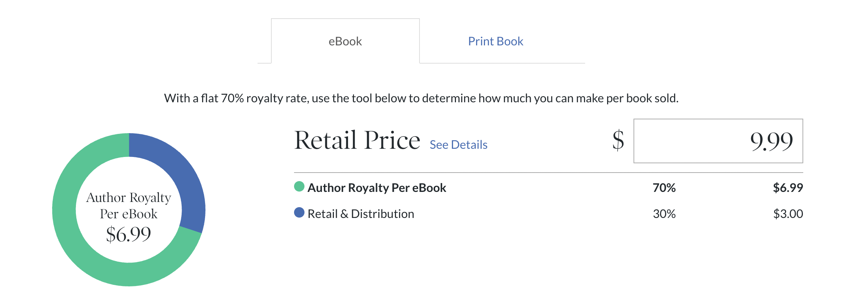Click the dollar sign beside price field
This screenshot has width=868, height=302.
618,140
